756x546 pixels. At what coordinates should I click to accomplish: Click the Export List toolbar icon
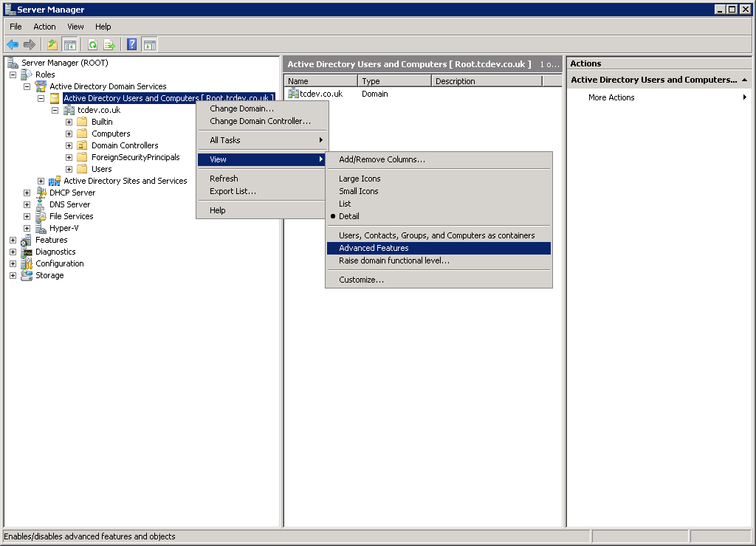(109, 45)
